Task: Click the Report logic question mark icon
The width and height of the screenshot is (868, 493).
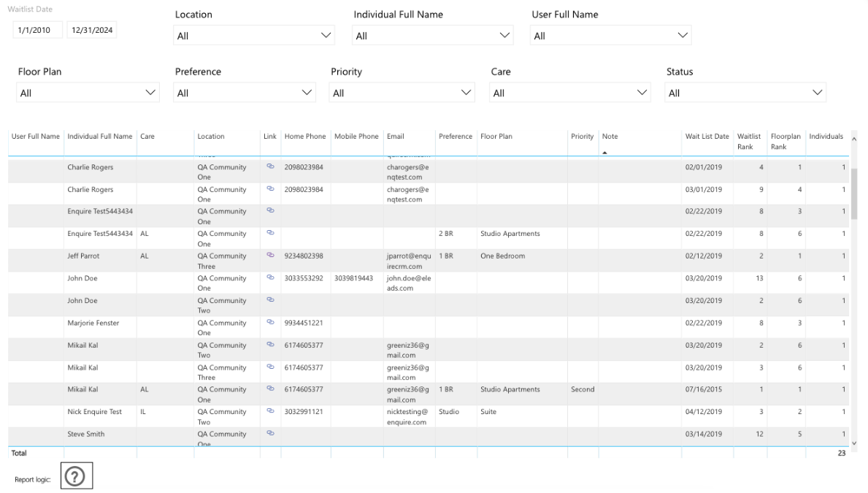Action: pos(76,475)
